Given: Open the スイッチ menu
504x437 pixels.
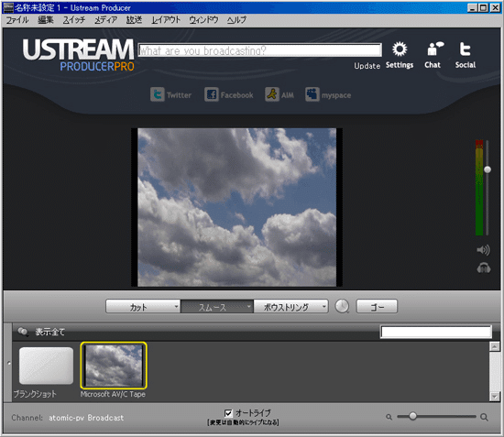Looking at the screenshot, I should [74, 20].
